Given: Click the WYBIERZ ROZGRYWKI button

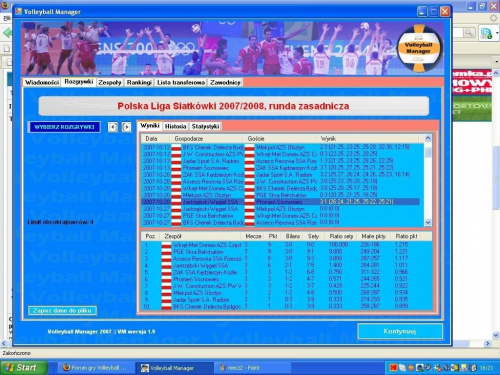Looking at the screenshot, I should [x=64, y=127].
